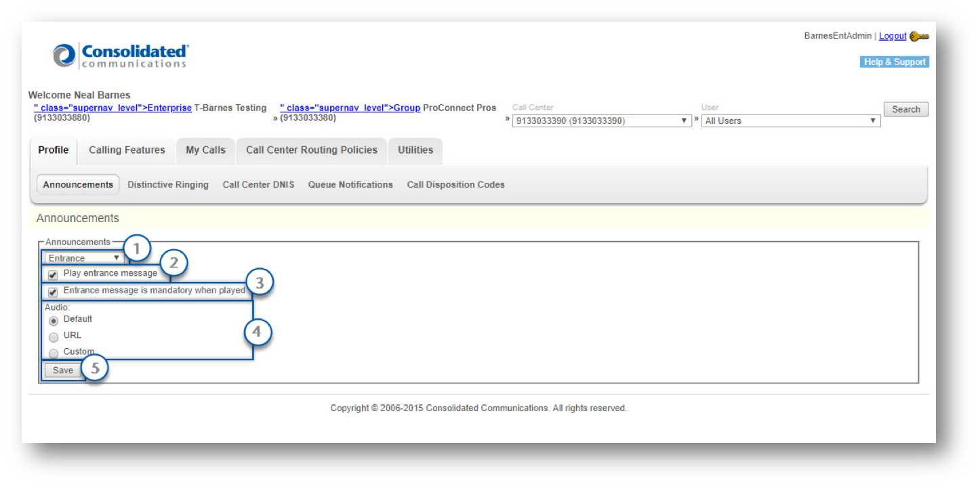Screen dimensions: 980x487
Task: Select the Default audio radio button
Action: coord(54,321)
